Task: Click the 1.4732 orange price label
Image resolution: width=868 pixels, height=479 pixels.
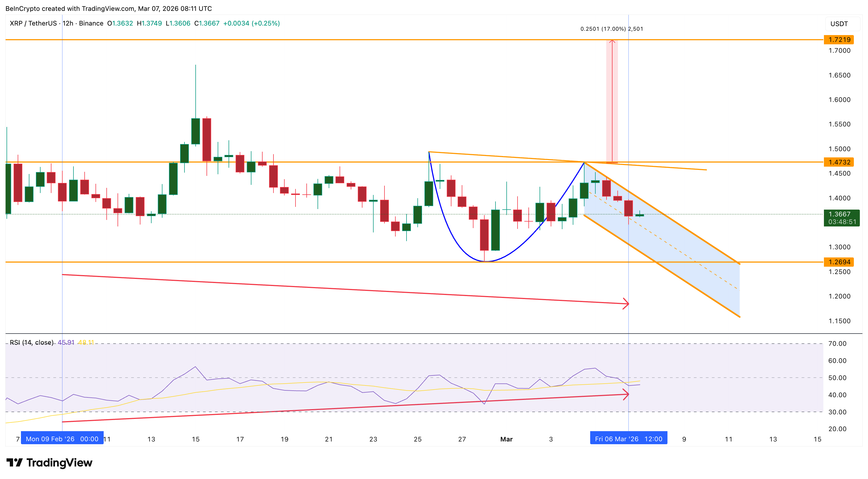Action: (x=839, y=162)
